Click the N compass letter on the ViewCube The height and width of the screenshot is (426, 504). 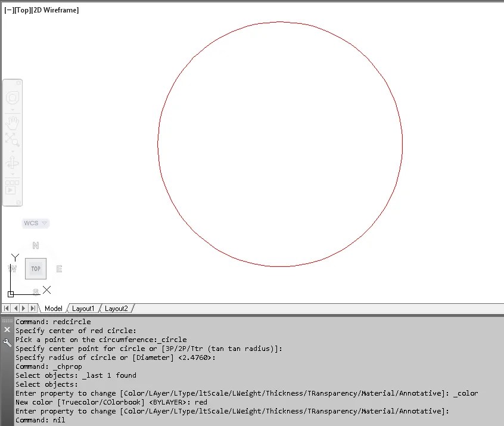click(x=35, y=245)
